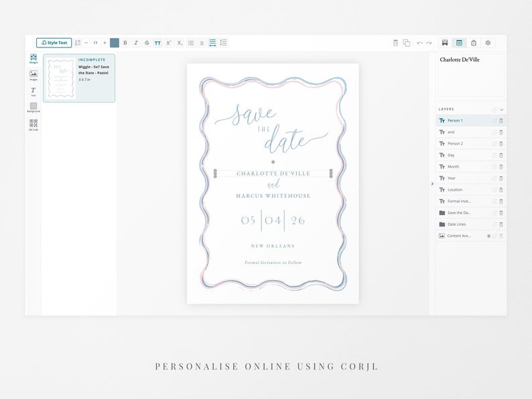Duplicate the selected element

click(x=407, y=43)
